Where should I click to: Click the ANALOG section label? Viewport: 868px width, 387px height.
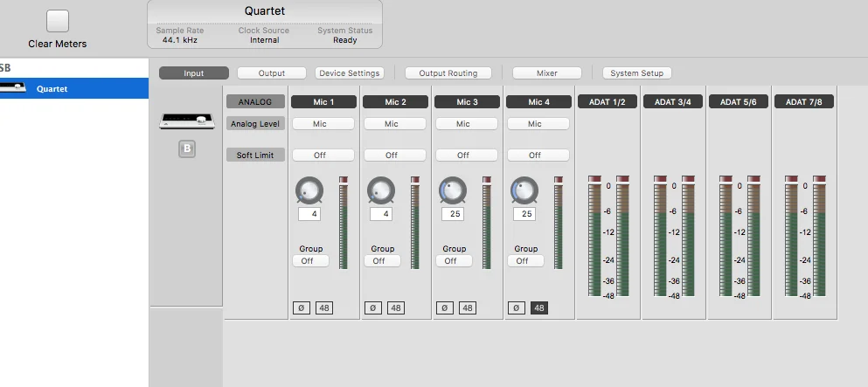[255, 101]
